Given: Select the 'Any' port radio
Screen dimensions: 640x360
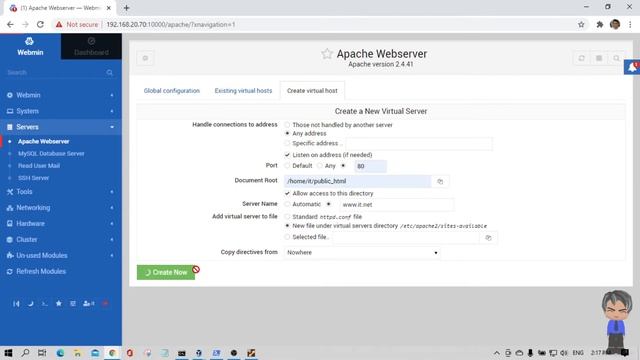Looking at the screenshot, I should (320, 166).
